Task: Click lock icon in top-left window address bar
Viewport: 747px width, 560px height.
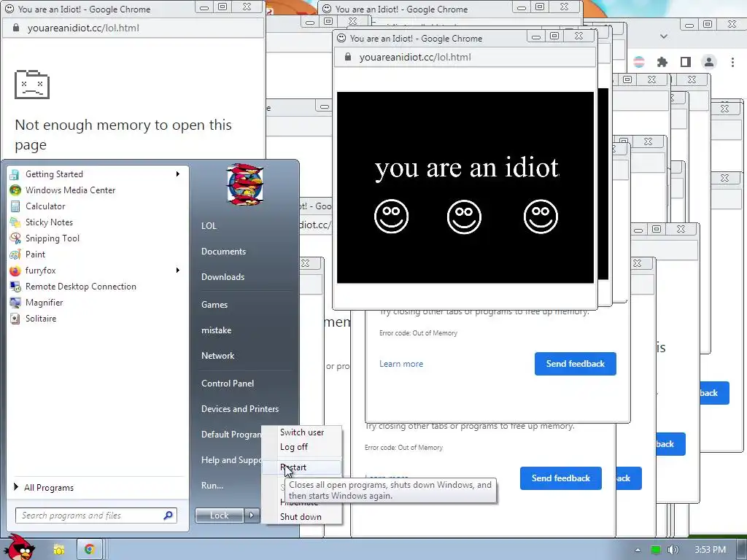Action: click(x=16, y=28)
